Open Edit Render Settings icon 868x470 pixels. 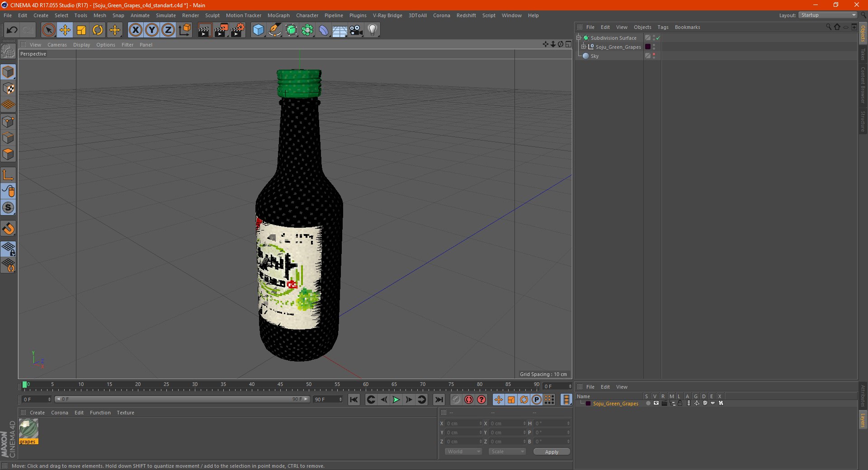tap(238, 30)
